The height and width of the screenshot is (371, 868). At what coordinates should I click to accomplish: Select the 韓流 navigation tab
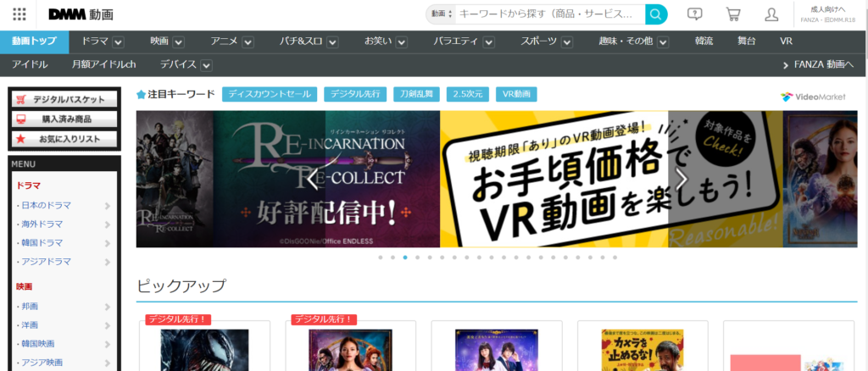point(704,41)
